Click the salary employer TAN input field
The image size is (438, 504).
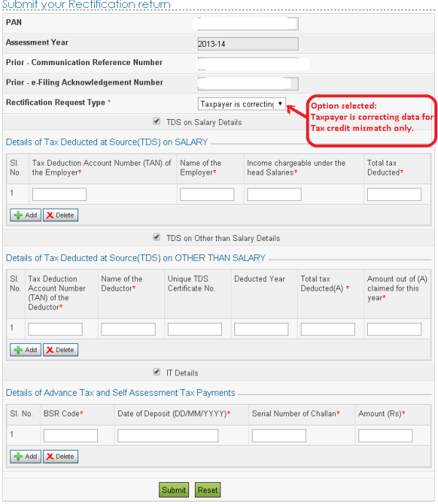point(59,194)
